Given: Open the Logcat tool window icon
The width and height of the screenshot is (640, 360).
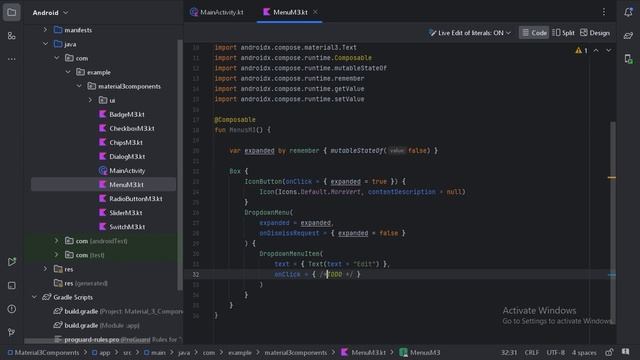Looking at the screenshot, I should [11, 285].
